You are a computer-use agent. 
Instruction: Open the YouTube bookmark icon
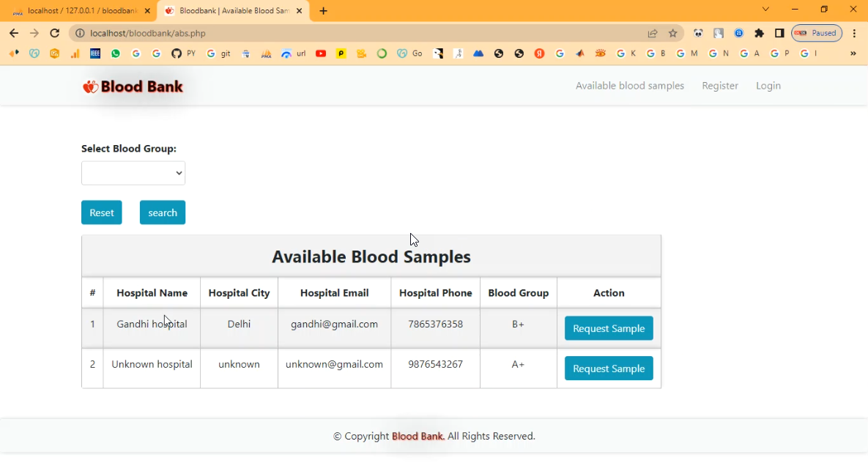pyautogui.click(x=321, y=53)
